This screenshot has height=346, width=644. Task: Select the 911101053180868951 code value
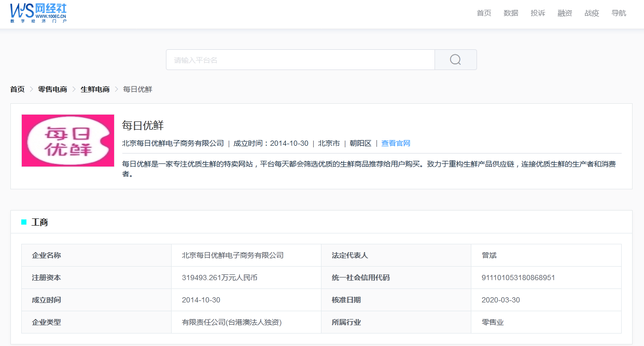coord(518,278)
